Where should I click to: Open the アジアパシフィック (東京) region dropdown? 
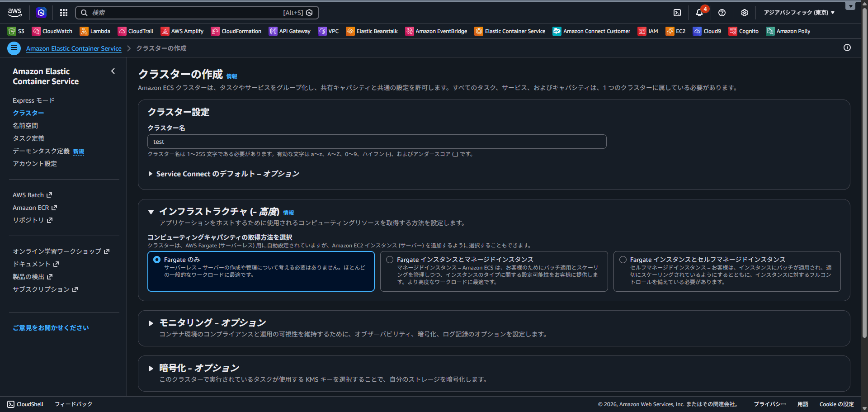799,13
